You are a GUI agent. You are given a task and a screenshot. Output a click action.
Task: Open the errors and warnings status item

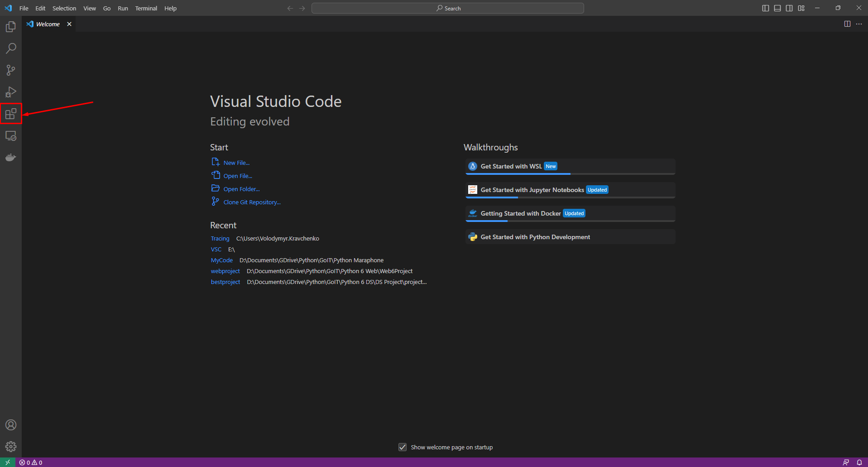pos(31,462)
